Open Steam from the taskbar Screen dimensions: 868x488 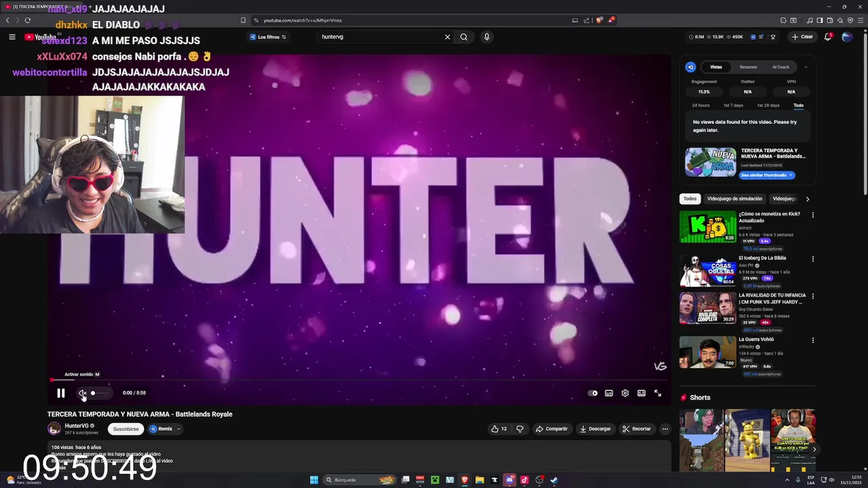(x=554, y=480)
